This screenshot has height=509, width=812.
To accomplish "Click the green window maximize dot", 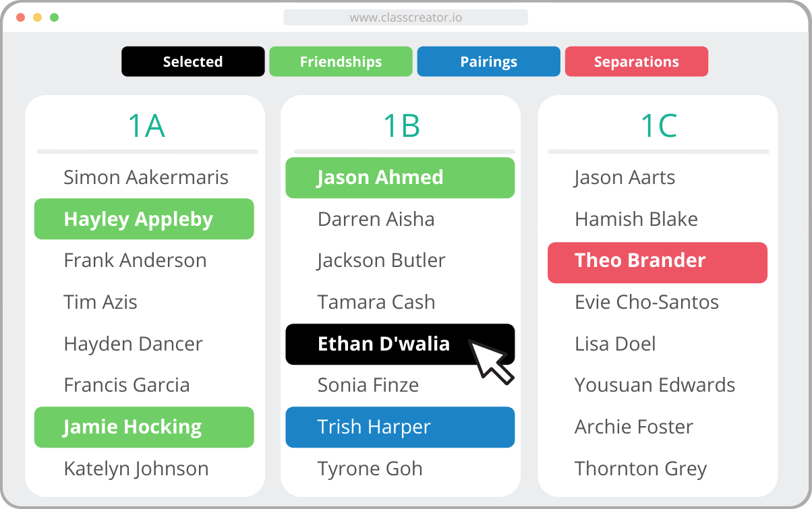I will pos(55,18).
